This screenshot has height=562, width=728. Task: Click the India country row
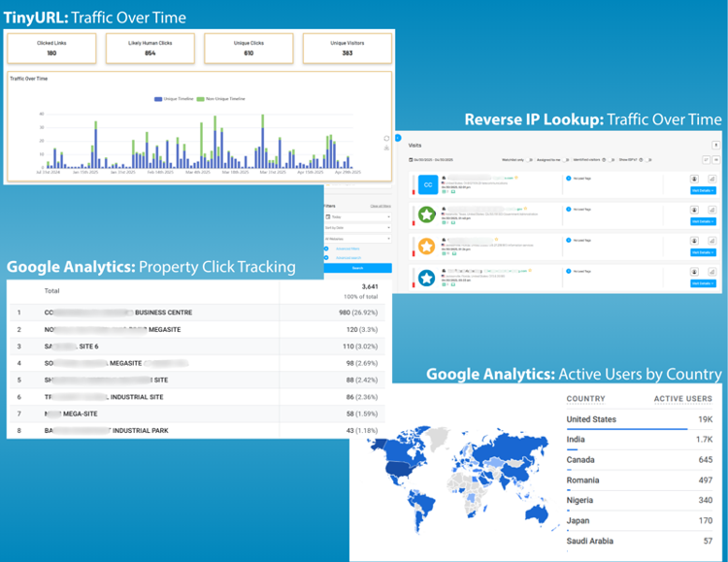pos(640,440)
